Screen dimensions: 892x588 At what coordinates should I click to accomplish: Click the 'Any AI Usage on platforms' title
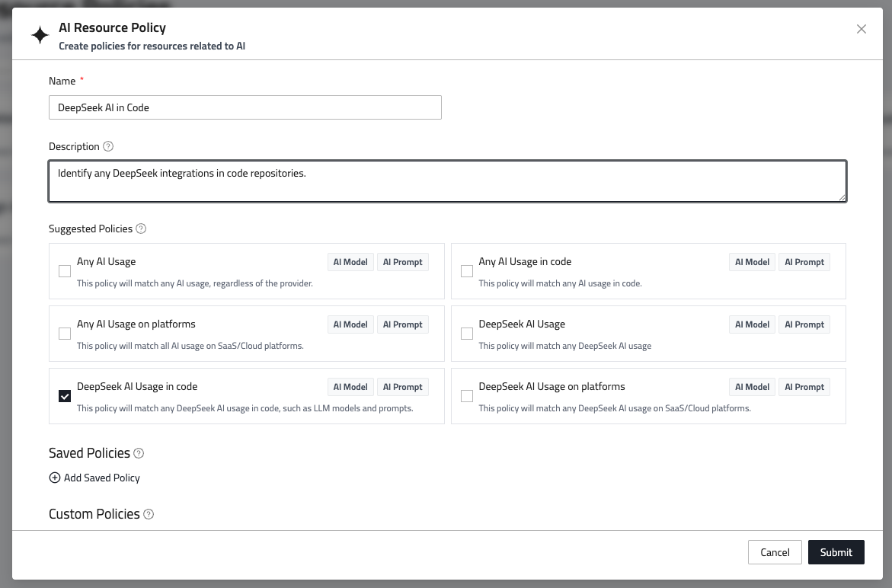pos(136,324)
